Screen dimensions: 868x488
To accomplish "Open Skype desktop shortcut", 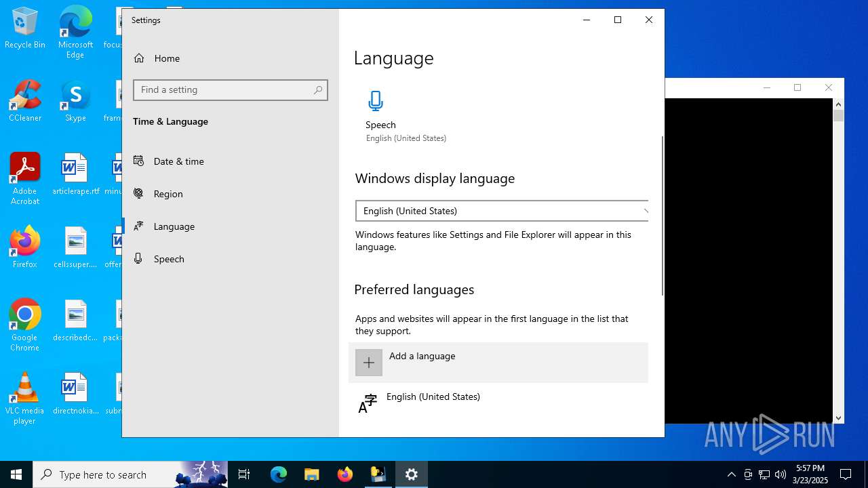I will [75, 100].
